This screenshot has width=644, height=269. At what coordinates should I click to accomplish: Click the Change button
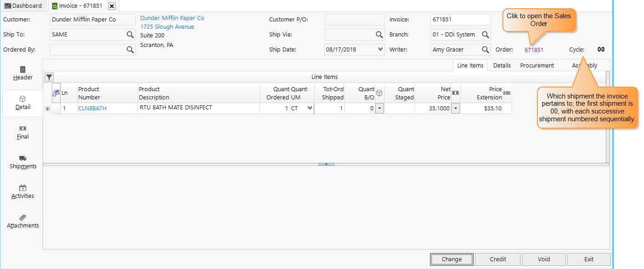[451, 259]
